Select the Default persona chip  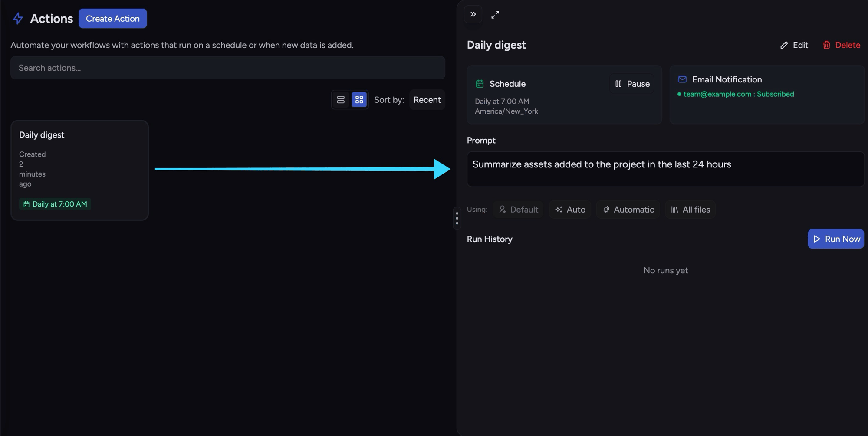point(518,210)
